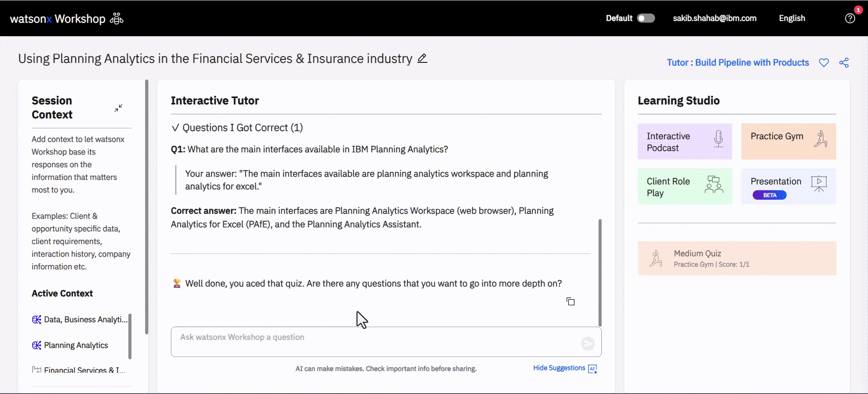868x394 pixels.
Task: Collapse the Session Context panel
Action: click(x=118, y=108)
